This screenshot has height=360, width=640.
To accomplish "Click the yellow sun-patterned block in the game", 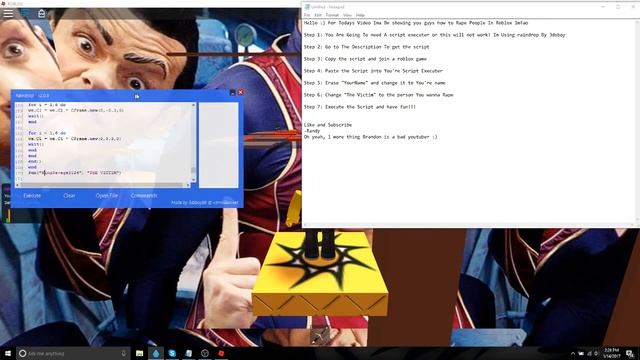I will (x=320, y=273).
